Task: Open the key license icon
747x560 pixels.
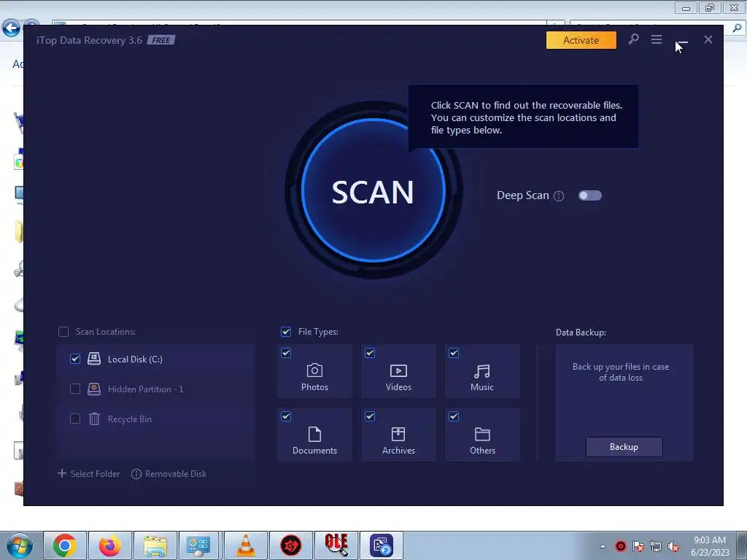Action: click(633, 39)
